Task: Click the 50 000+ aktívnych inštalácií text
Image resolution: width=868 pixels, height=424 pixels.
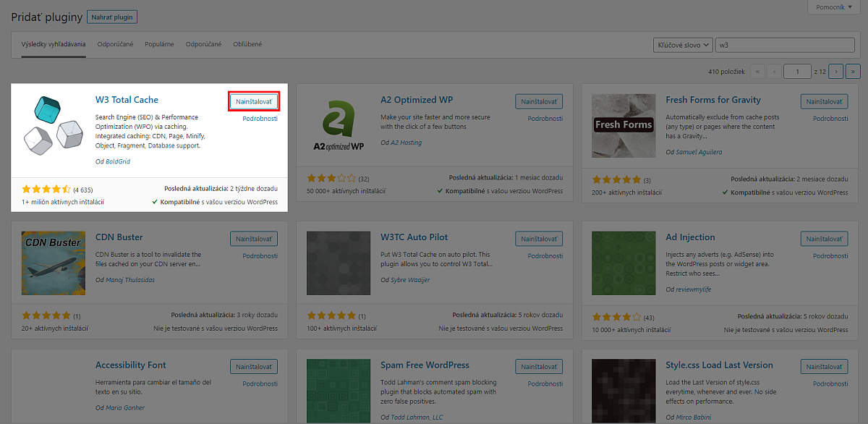Action: click(x=346, y=192)
